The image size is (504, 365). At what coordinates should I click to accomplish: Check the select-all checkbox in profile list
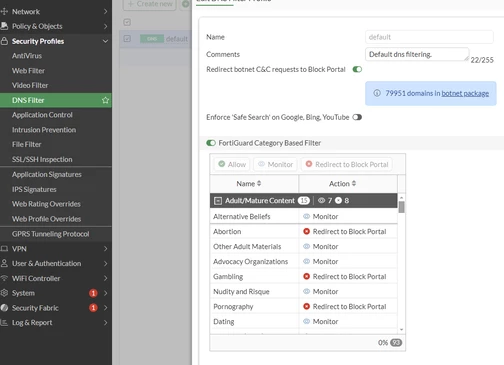pyautogui.click(x=127, y=22)
